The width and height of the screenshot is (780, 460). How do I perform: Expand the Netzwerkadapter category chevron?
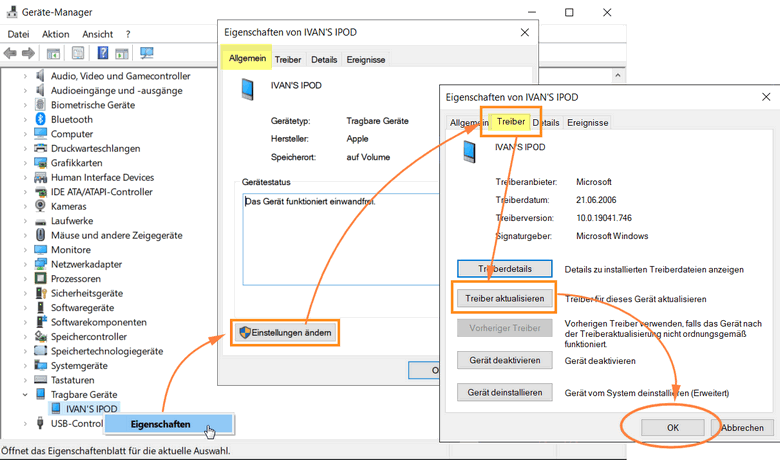coord(25,264)
